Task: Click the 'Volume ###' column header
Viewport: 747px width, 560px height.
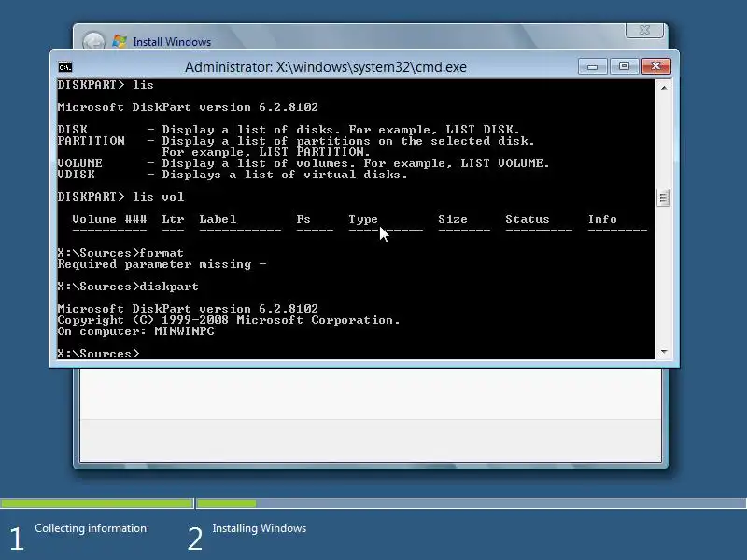Action: pyautogui.click(x=109, y=219)
